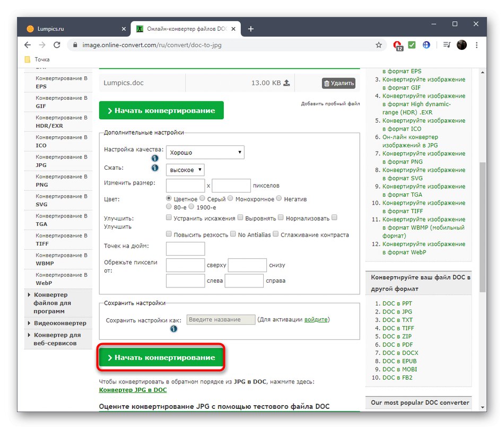Select the Серый color radio button

(x=202, y=198)
